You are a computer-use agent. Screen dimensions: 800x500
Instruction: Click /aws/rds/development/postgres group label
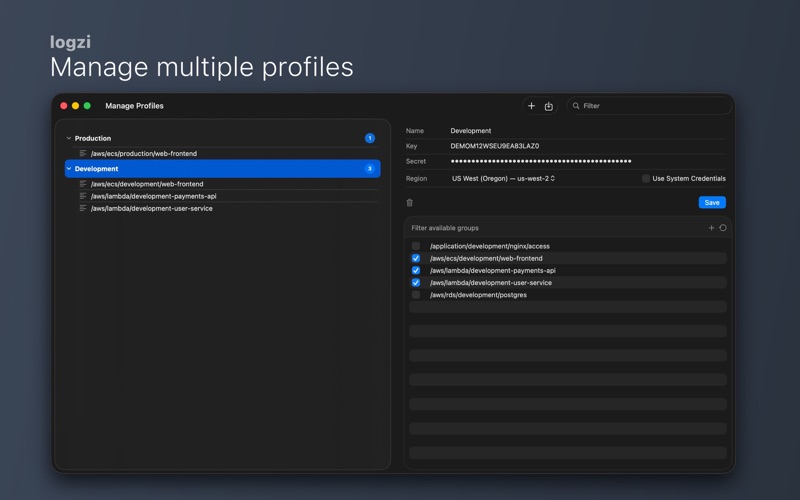click(478, 295)
